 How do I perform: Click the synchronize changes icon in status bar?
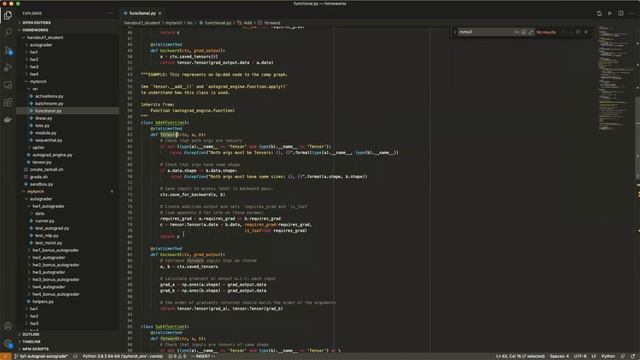coord(75,356)
